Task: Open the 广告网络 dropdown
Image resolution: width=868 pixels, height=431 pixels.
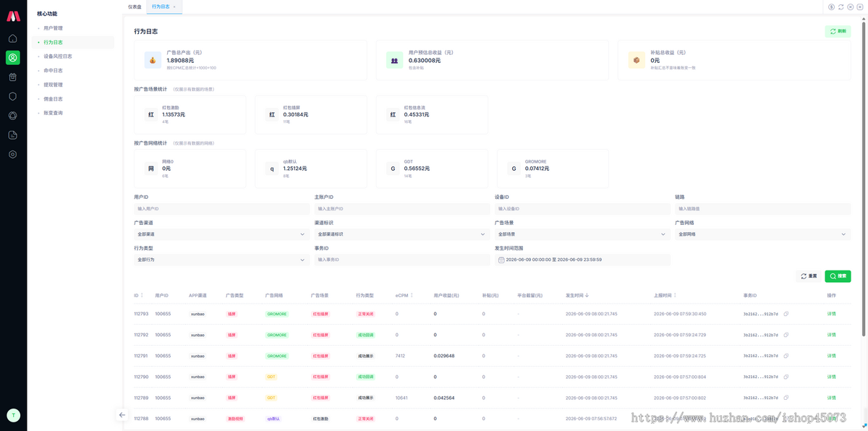Action: (x=763, y=234)
